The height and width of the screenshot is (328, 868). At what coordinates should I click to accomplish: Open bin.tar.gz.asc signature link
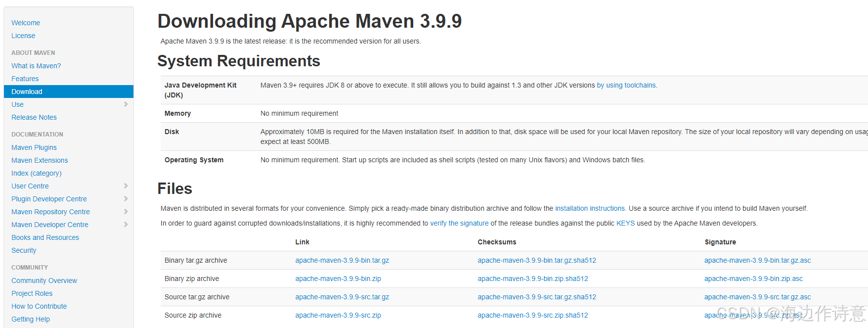[757, 260]
